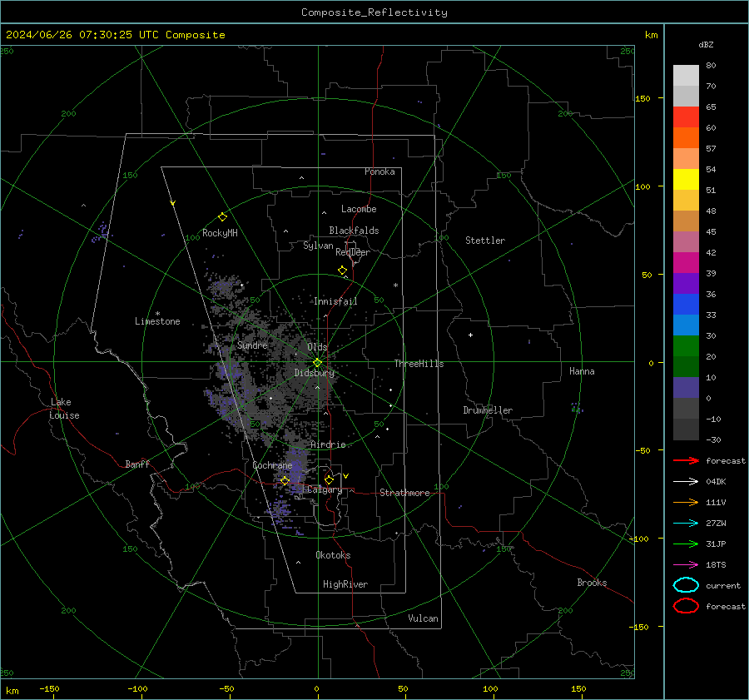Screen dimensions: 749x700
Task: Click the Stettler city label
Action: [x=485, y=241]
